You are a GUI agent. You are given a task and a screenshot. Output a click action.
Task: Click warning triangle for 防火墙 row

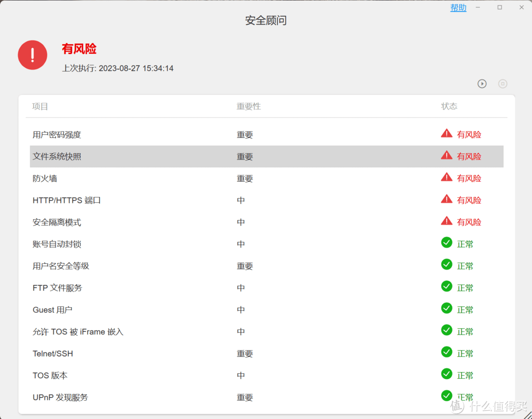(446, 177)
